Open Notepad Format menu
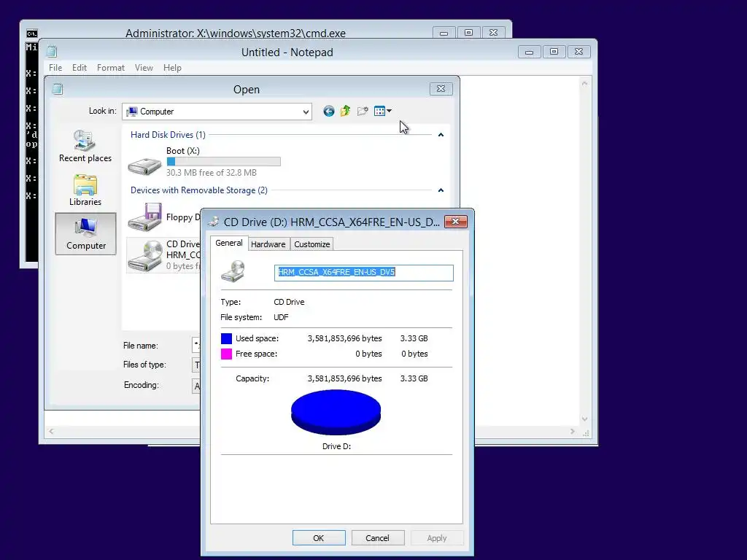This screenshot has height=560, width=747. [x=111, y=68]
